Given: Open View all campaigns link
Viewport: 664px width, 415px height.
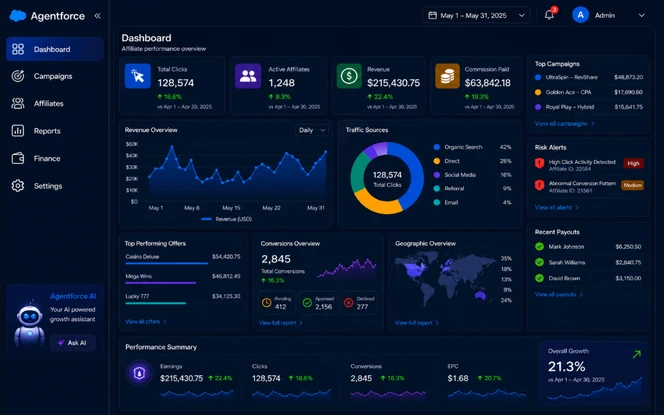Looking at the screenshot, I should [564, 124].
